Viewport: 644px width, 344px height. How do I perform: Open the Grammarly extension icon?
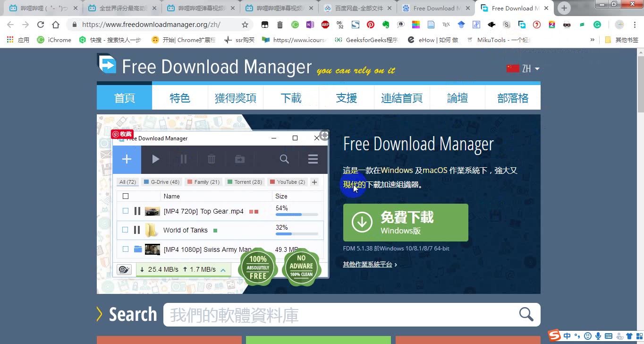[x=597, y=25]
